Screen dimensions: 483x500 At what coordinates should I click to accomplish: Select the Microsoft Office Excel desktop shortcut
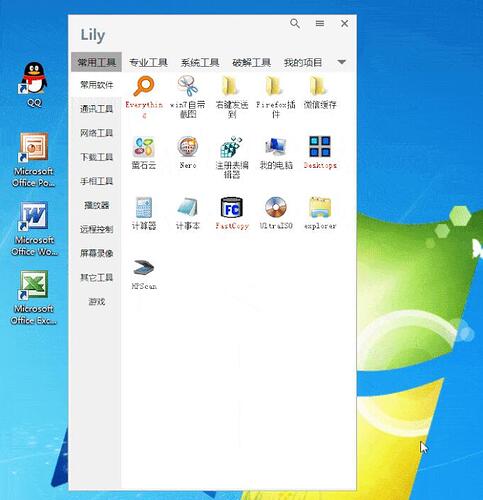pos(34,298)
